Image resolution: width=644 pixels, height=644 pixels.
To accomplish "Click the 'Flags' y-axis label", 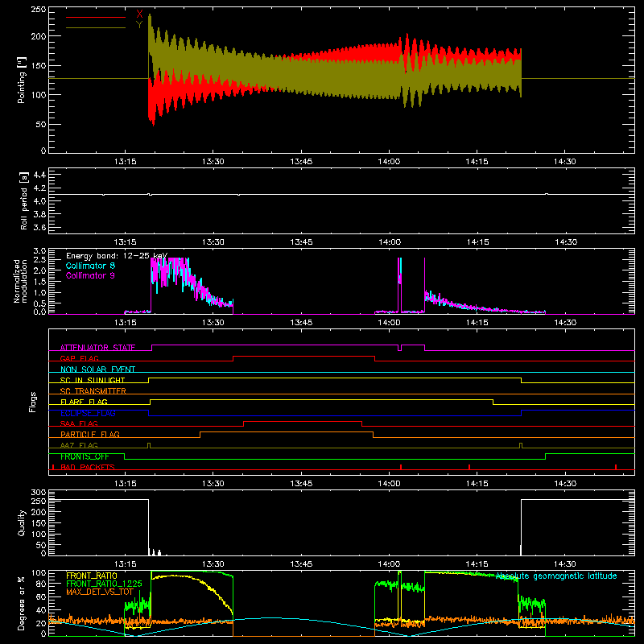I will tap(33, 402).
